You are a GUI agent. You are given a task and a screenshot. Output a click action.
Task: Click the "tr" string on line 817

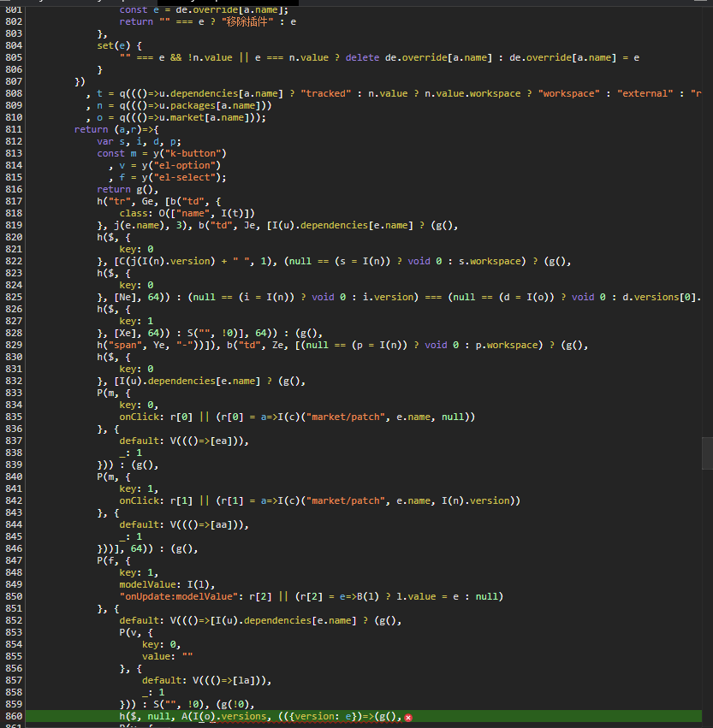click(119, 202)
